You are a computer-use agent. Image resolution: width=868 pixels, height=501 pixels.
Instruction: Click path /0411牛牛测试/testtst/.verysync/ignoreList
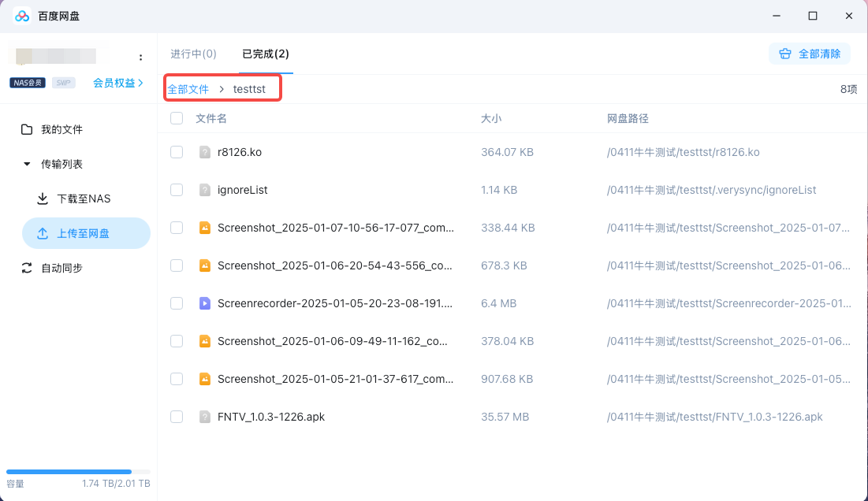point(711,190)
